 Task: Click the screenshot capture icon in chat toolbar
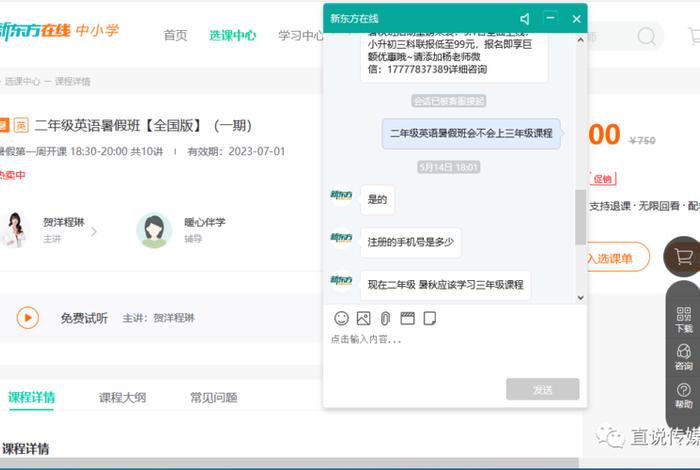click(x=407, y=318)
